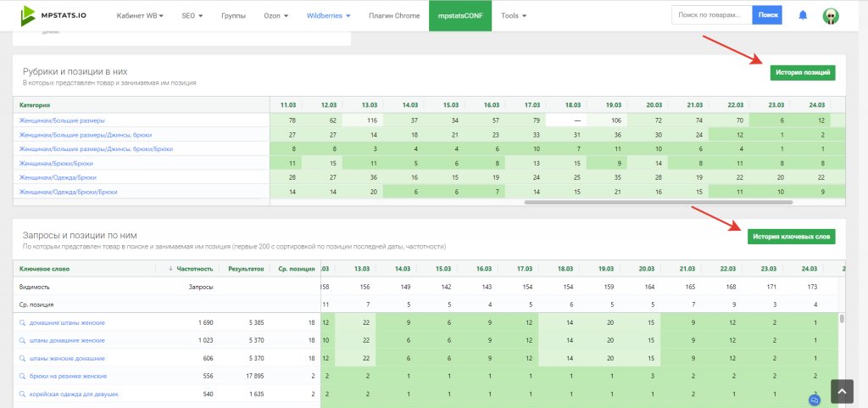868x408 pixels.
Task: Expand the Кабинет WB dropdown
Action: (139, 15)
